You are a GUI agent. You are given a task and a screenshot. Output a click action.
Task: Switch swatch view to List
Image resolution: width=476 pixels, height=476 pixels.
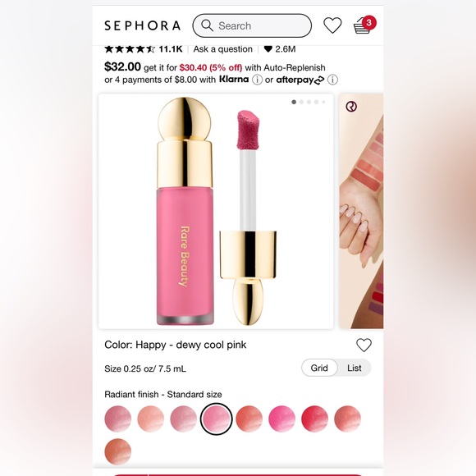(x=355, y=368)
